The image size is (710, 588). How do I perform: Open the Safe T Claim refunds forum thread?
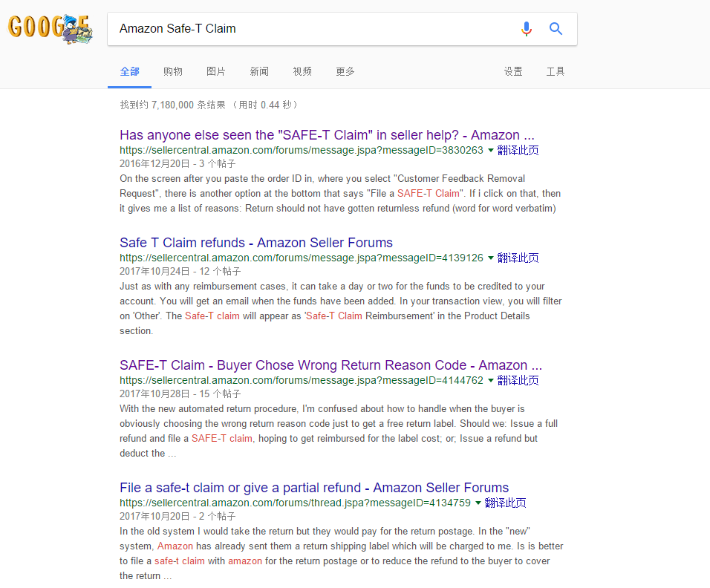point(255,243)
